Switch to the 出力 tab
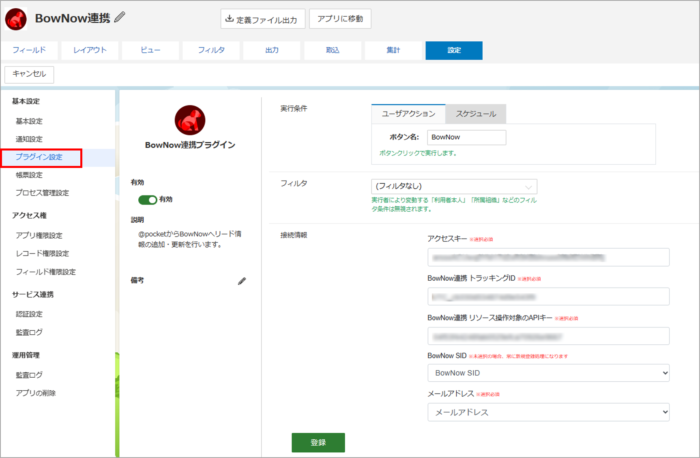 pyautogui.click(x=272, y=50)
